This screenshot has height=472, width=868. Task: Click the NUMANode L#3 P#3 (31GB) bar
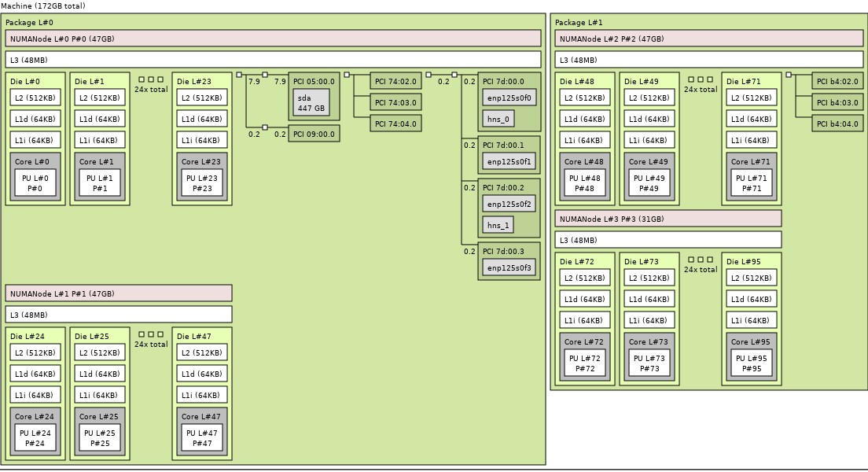pos(668,219)
